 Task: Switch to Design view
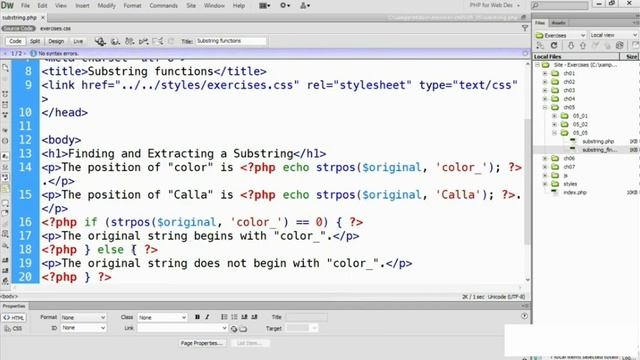tap(56, 41)
